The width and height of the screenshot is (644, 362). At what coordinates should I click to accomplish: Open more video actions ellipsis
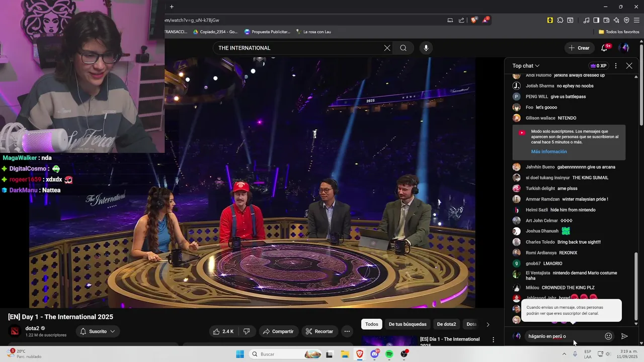347,331
